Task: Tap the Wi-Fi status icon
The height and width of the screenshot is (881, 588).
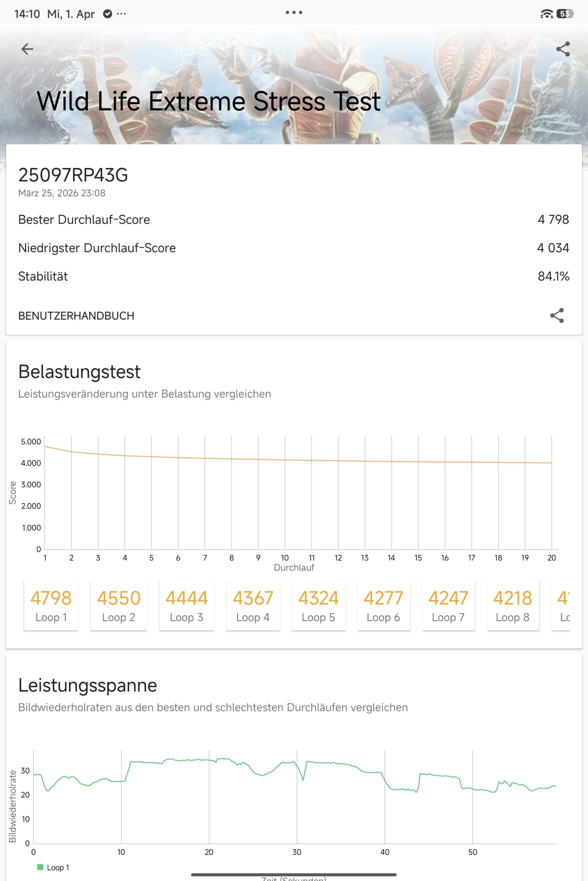Action: coord(546,14)
